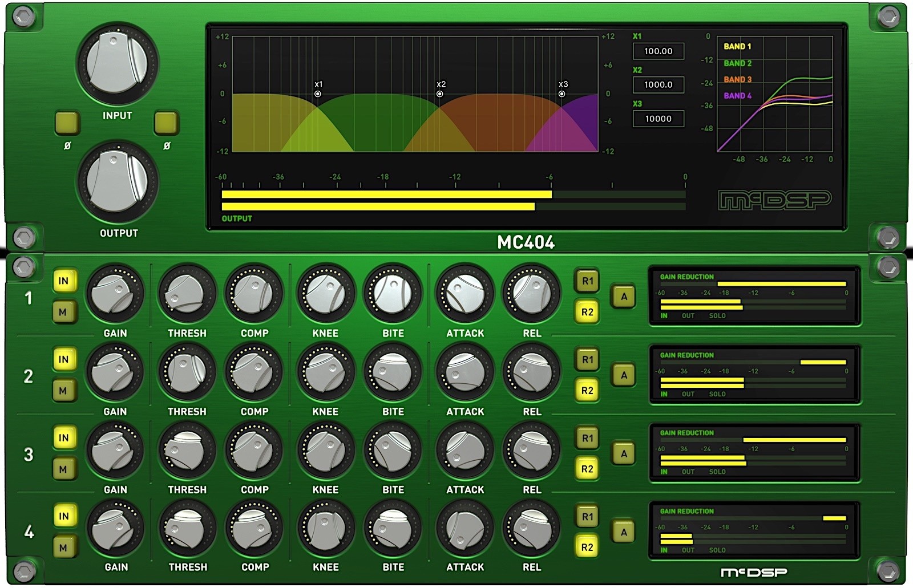Click band 4 KNEE knob
Screen dimensions: 913x588
coord(325,529)
